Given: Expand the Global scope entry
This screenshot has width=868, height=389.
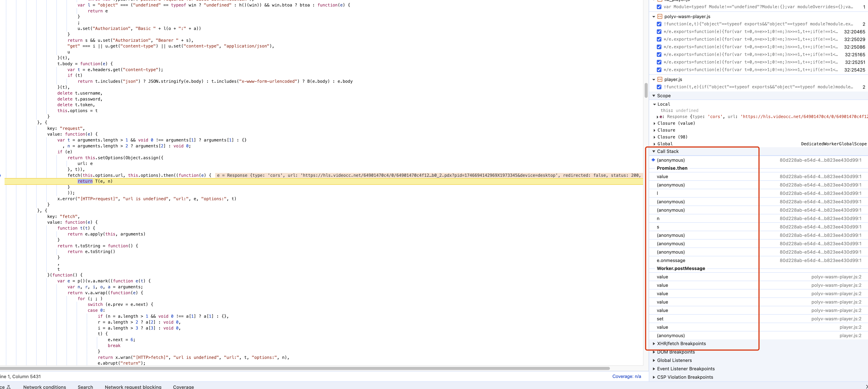Looking at the screenshot, I should pos(654,144).
